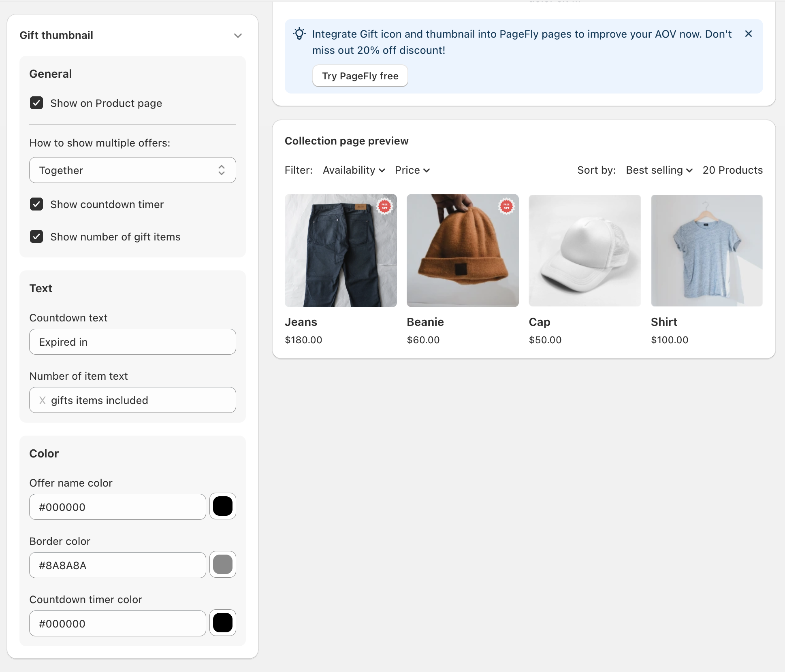Click the free gift badge on Beanie
Viewport: 785px width, 672px height.
pos(506,206)
